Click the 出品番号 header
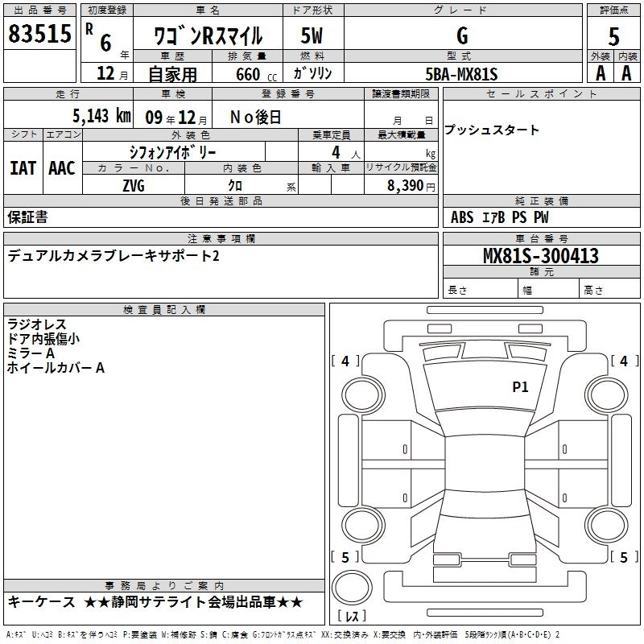Screen dimensions: 644x644 [39, 10]
